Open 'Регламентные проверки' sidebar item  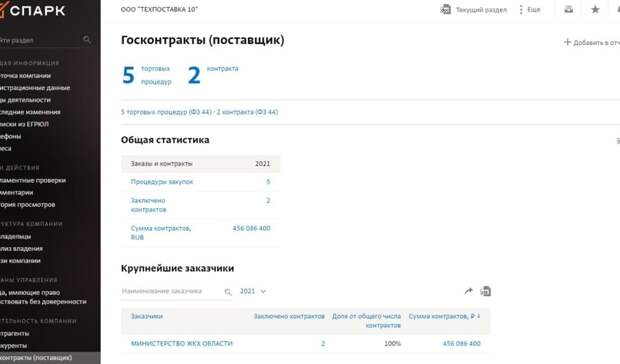[33, 180]
